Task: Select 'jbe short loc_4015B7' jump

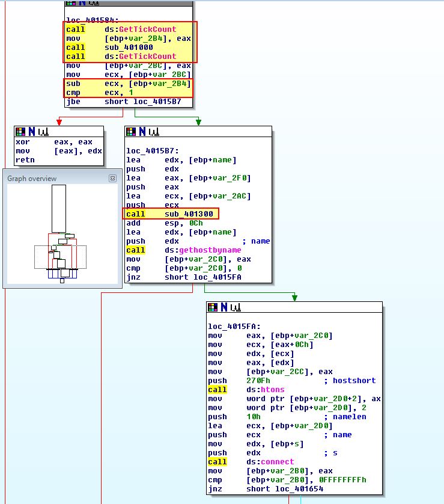Action: [124, 102]
